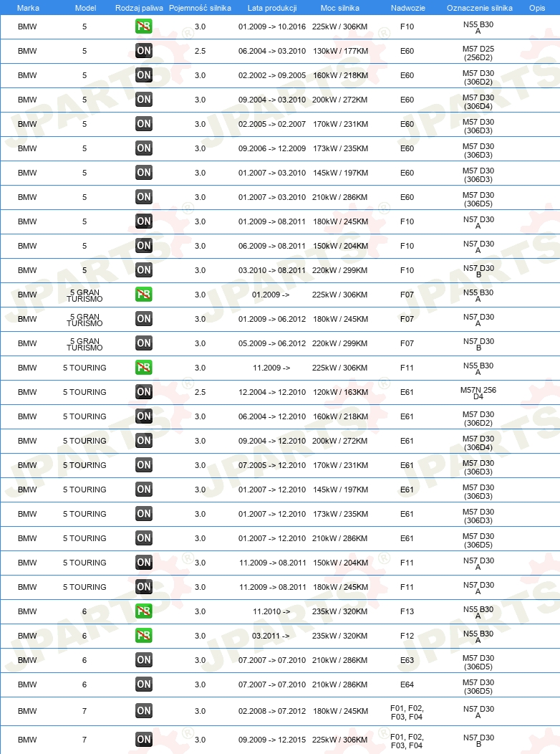The image size is (560, 754).
Task: Click the Lata produkcji column header
Action: (272, 8)
